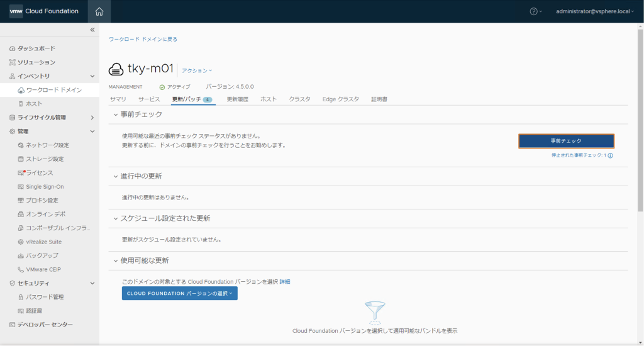
Task: Click the バックアップ icon
Action: 21,255
